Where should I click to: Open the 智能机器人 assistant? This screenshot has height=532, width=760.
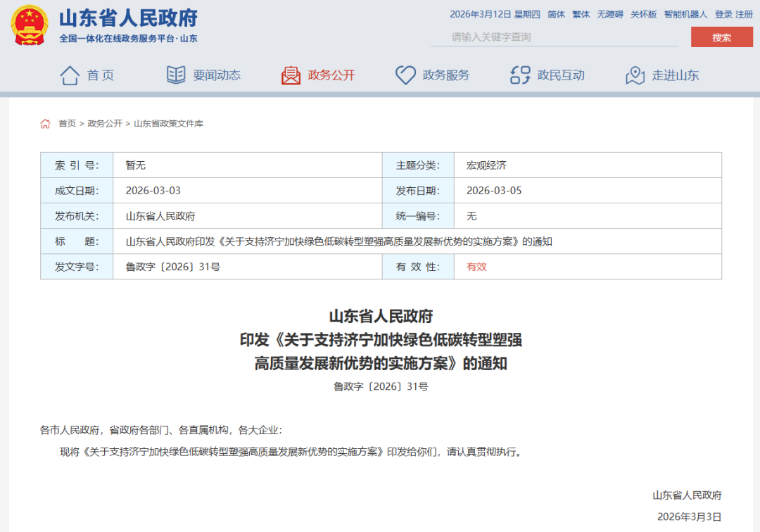685,14
